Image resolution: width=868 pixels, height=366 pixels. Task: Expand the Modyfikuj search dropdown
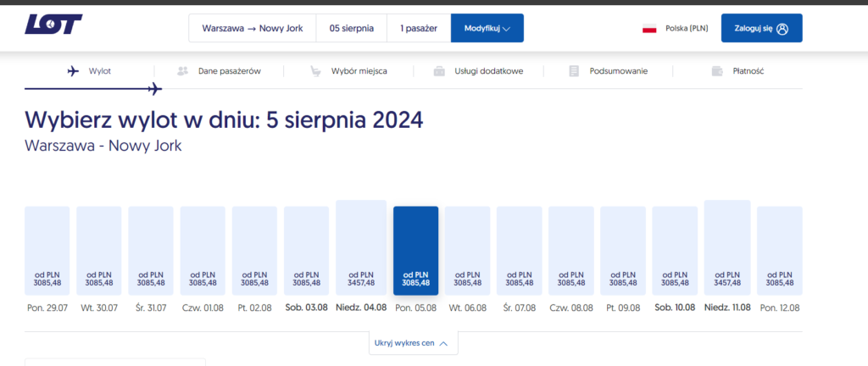click(487, 28)
